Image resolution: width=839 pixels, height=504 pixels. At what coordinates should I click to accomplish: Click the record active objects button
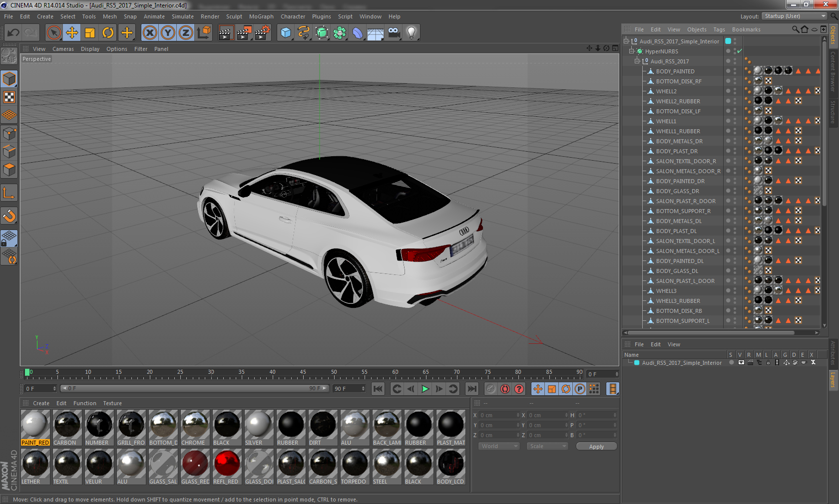coord(491,389)
